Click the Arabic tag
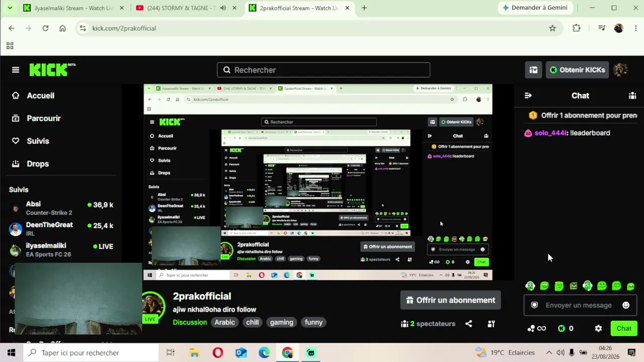The image size is (644, 362). point(225,322)
